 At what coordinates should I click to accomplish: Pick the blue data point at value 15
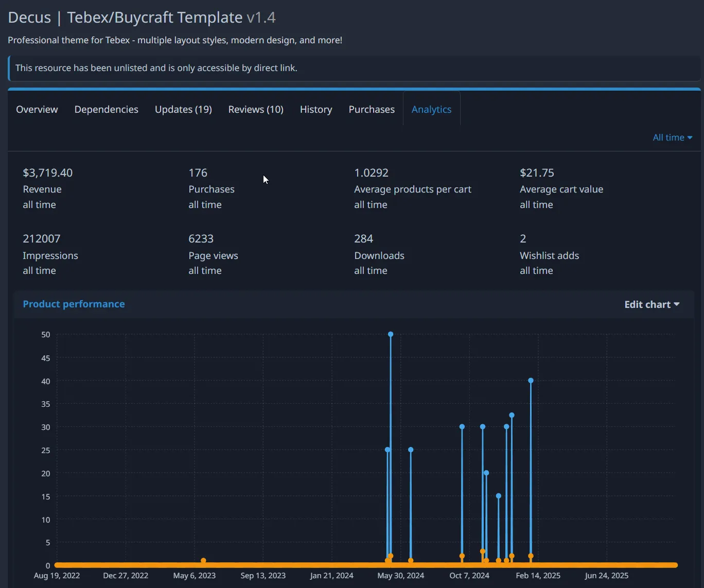pyautogui.click(x=498, y=496)
